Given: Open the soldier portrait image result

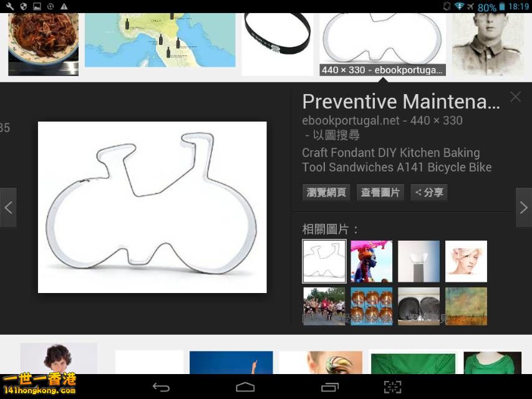Looking at the screenshot, I should click(488, 44).
